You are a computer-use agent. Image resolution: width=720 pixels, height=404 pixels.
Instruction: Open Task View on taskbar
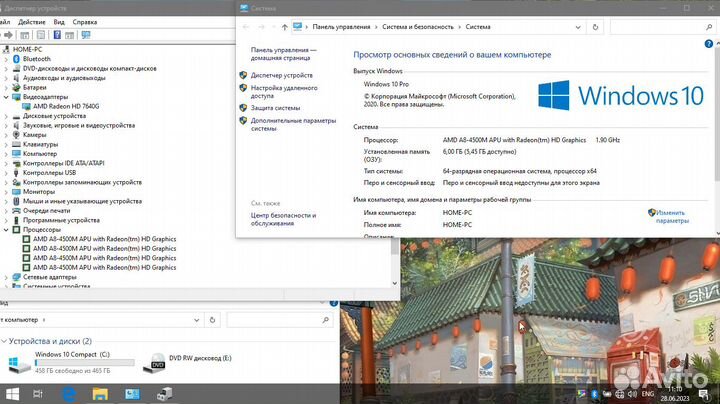coord(38,394)
